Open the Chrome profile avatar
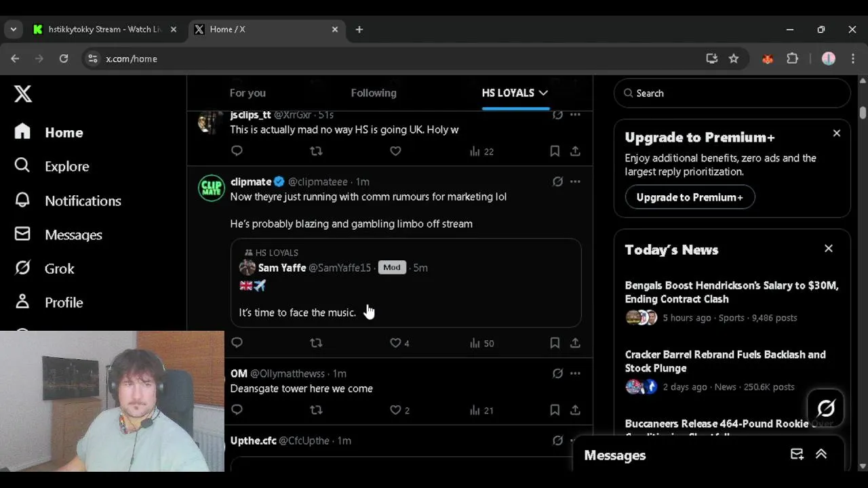The image size is (868, 488). 829,59
